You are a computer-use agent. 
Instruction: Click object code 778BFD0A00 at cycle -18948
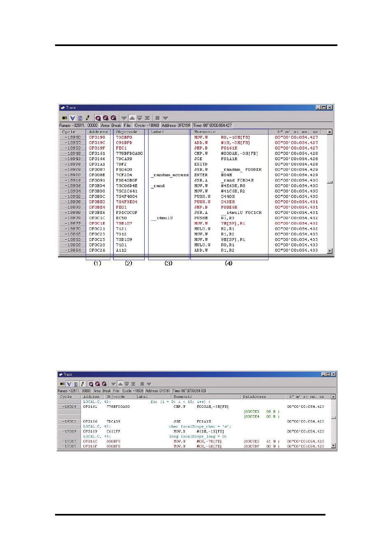tap(129, 153)
